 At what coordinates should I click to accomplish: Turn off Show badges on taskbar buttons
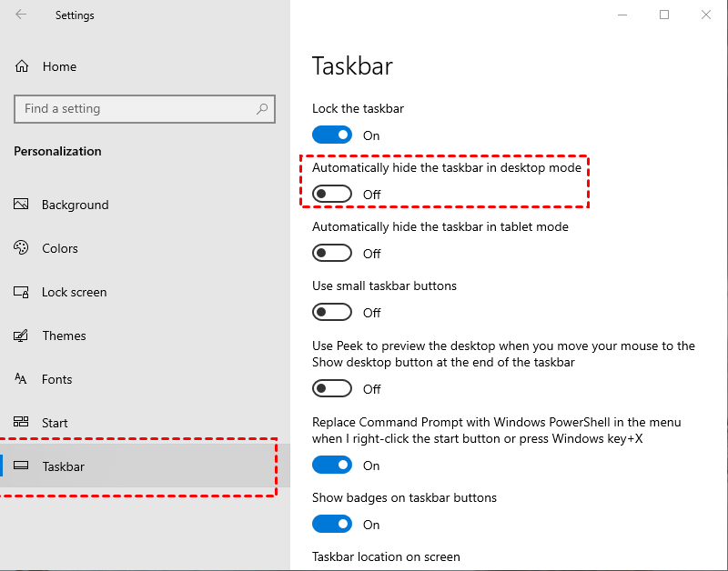click(x=332, y=524)
